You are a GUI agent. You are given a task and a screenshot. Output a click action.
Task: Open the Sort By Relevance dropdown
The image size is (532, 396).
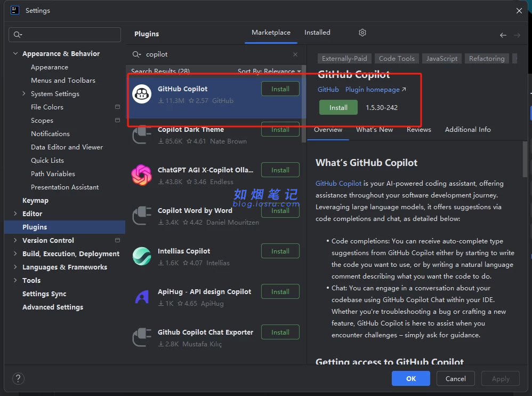(x=269, y=71)
